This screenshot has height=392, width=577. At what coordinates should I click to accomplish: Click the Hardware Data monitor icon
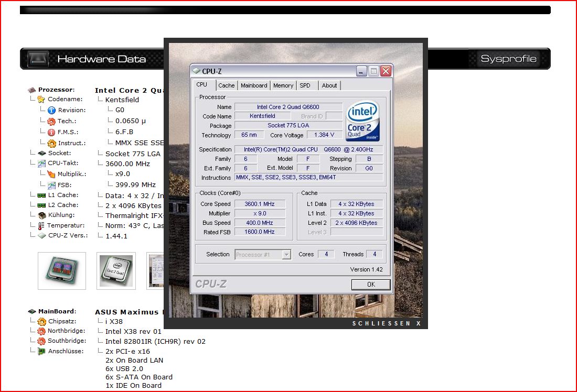tap(38, 59)
